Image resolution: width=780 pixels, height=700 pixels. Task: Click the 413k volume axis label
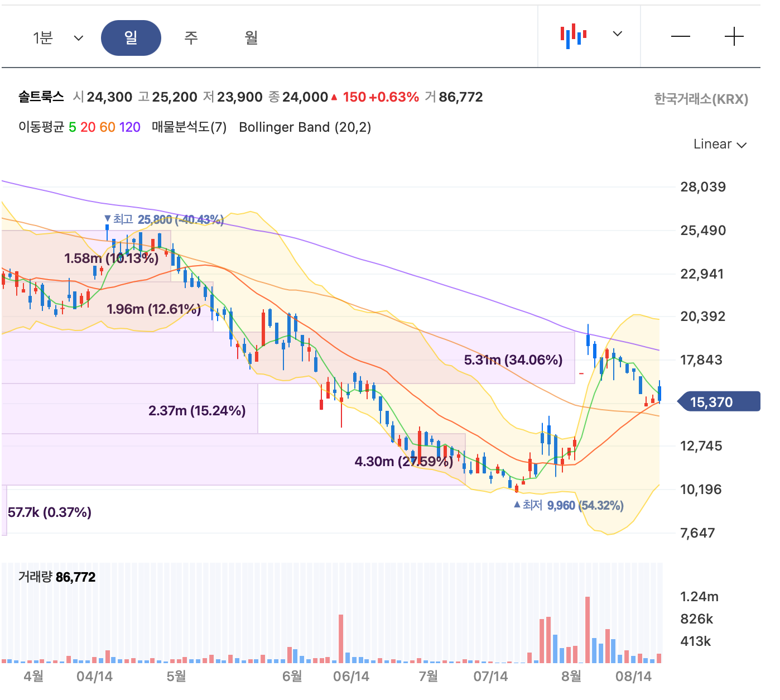(695, 641)
